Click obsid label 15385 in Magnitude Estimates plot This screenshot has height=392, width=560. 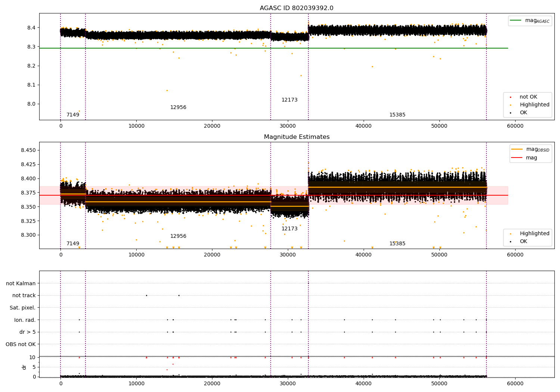click(397, 244)
